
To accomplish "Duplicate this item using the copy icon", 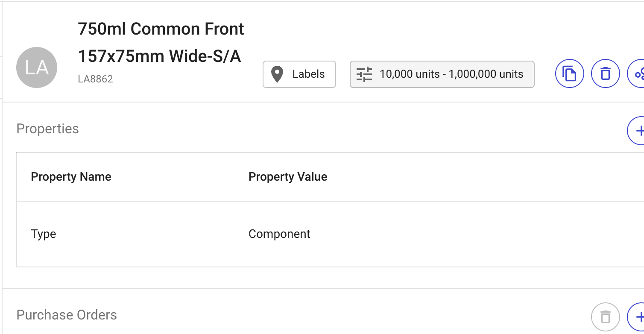I will click(x=569, y=74).
